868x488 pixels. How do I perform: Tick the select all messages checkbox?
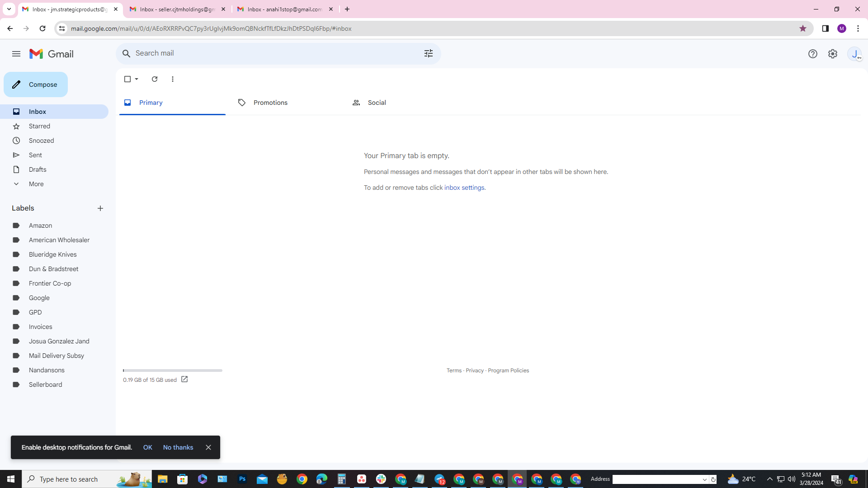click(127, 79)
